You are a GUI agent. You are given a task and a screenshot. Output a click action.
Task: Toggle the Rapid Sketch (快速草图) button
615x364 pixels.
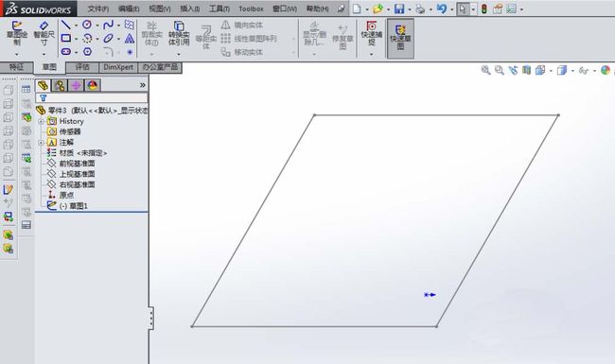[400, 39]
